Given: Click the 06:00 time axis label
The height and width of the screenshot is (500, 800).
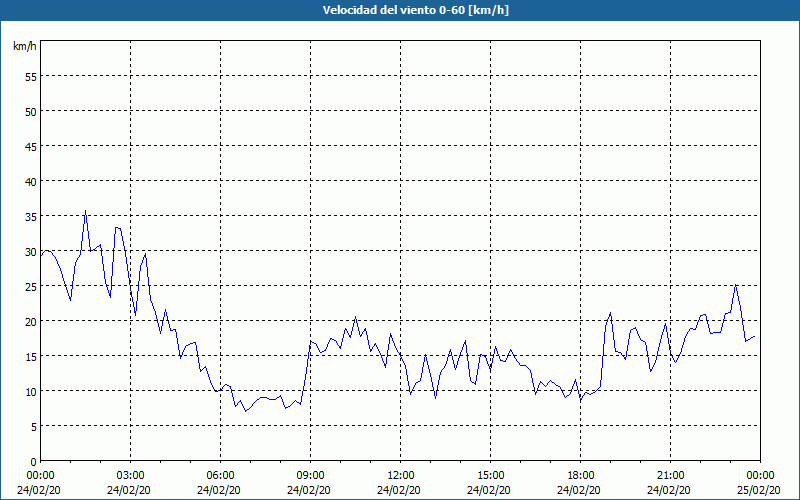Looking at the screenshot, I should pyautogui.click(x=220, y=476).
